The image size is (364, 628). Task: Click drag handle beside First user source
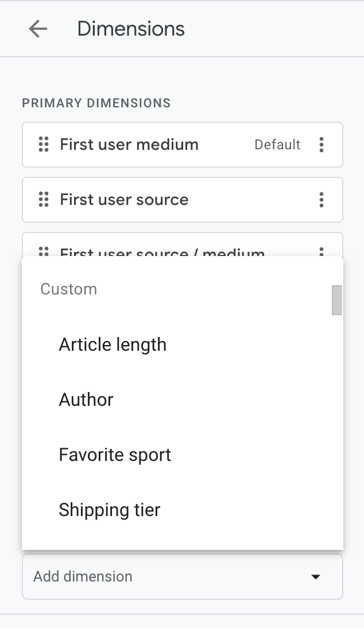pos(43,200)
